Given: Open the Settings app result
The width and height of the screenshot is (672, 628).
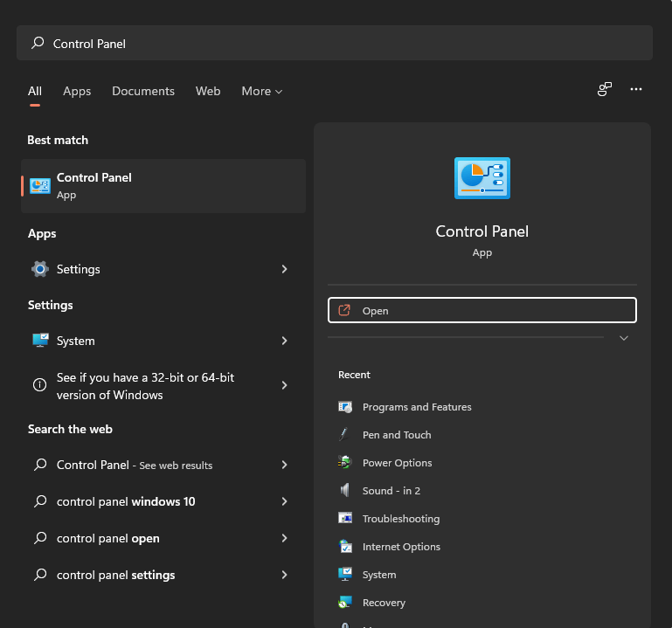Looking at the screenshot, I should click(163, 269).
